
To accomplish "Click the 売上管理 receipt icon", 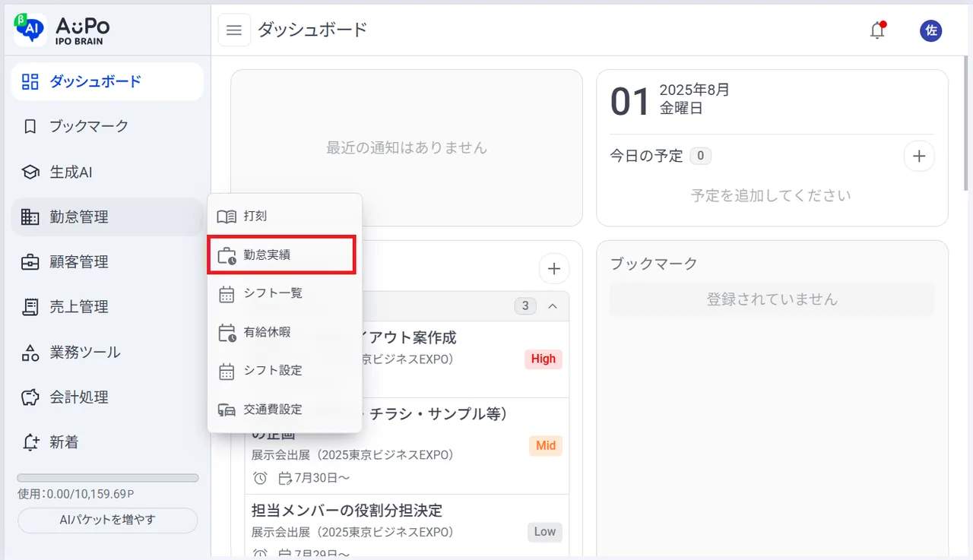I will (30, 307).
